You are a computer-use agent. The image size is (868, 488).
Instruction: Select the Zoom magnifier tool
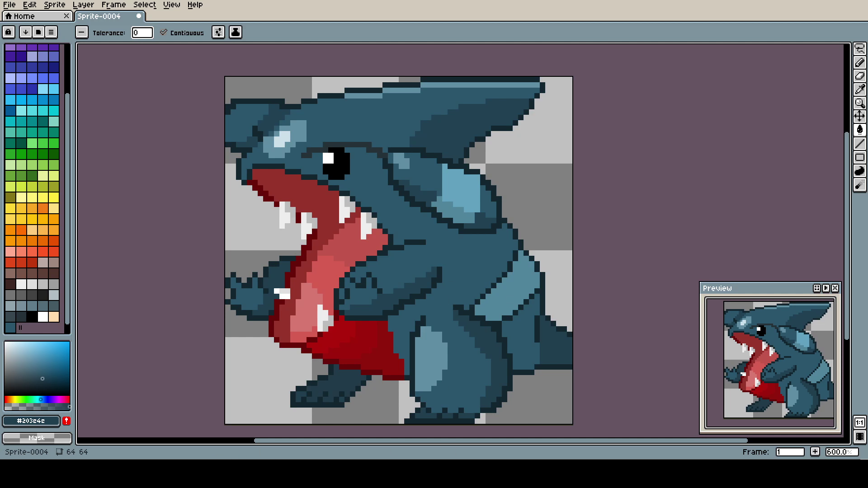[859, 103]
